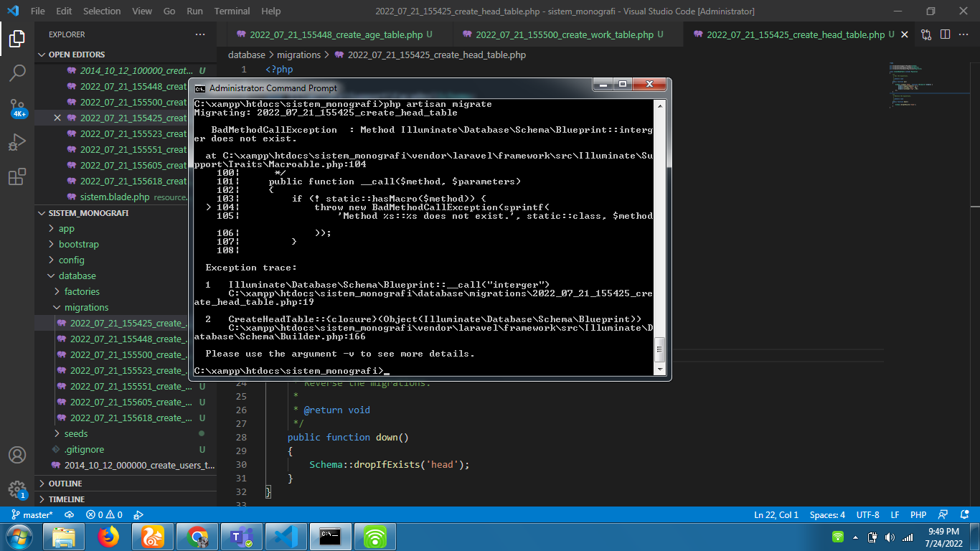Click Ln 22, Col 1 in status bar
980x551 pixels.
[x=776, y=514]
